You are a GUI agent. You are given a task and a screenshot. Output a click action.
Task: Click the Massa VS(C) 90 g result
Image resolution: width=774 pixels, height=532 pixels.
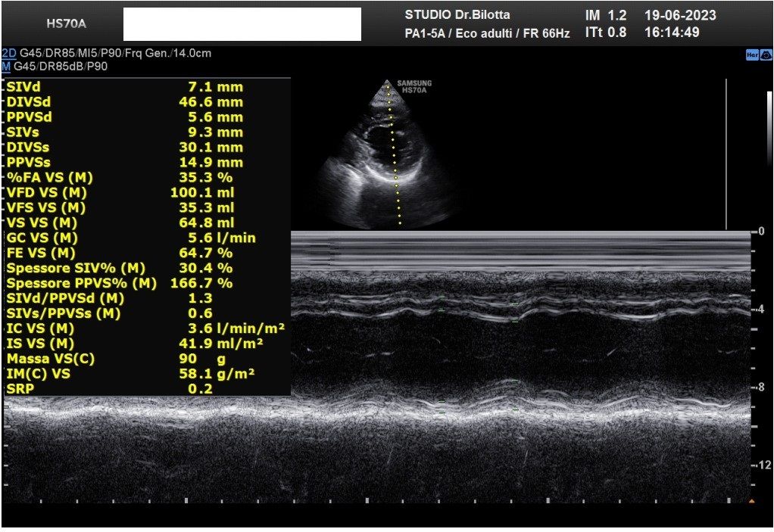(125, 359)
